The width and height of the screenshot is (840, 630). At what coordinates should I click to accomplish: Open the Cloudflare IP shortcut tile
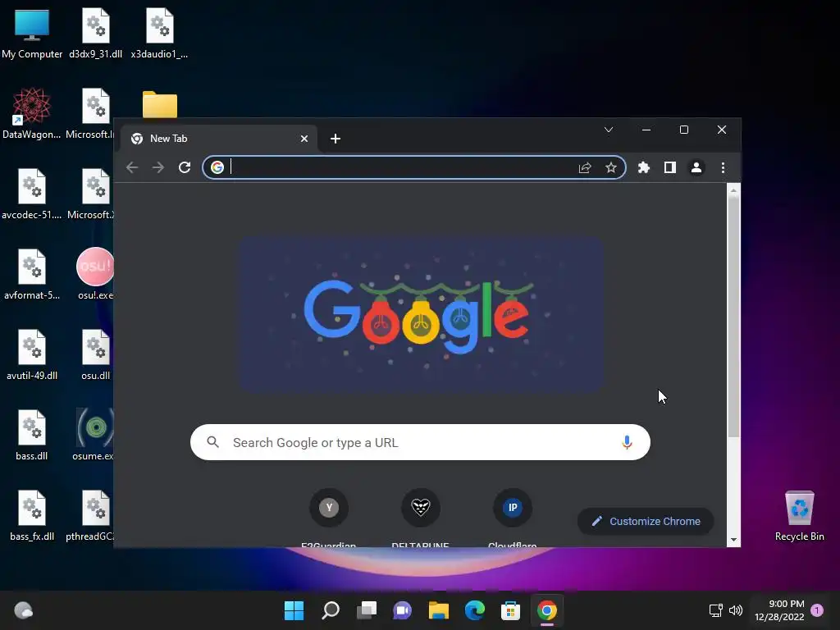pyautogui.click(x=513, y=518)
